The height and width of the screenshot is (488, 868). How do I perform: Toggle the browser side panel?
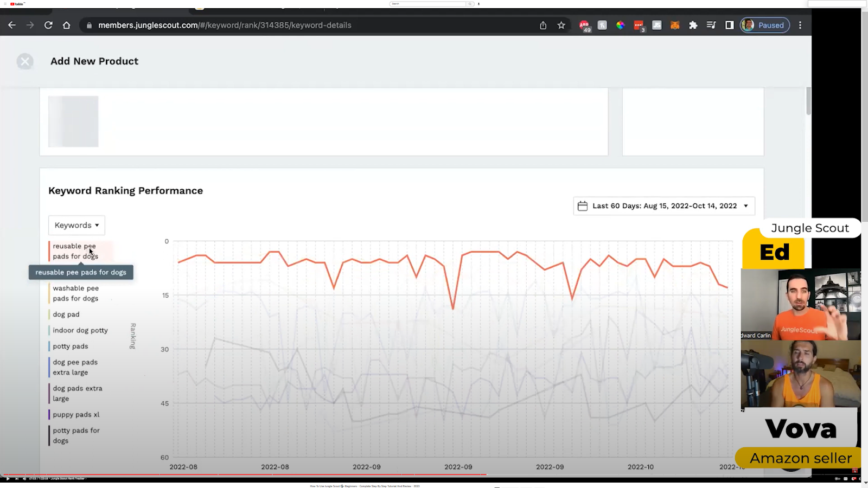(x=730, y=25)
